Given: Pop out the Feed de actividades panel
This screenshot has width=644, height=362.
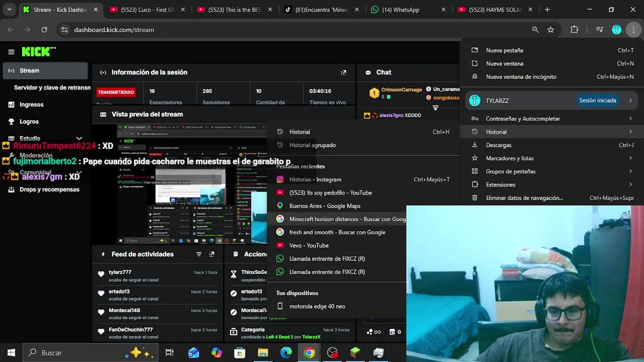Looking at the screenshot, I should tap(212, 254).
